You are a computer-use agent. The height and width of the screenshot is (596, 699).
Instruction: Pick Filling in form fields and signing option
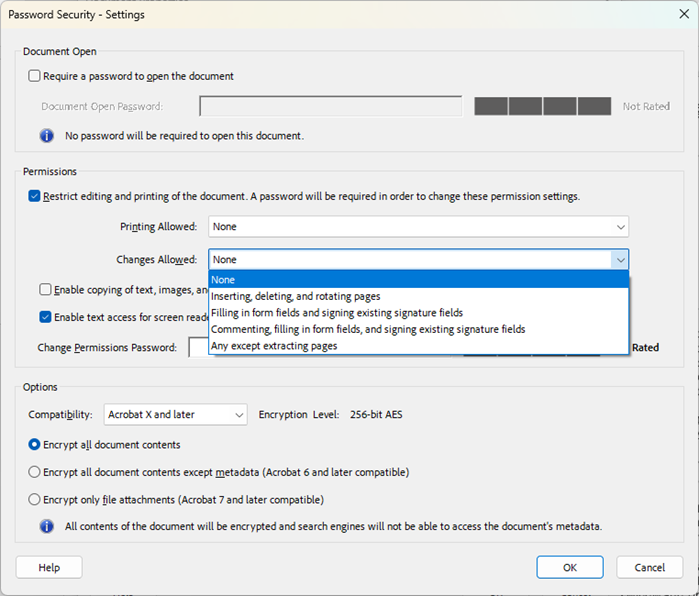tap(337, 313)
